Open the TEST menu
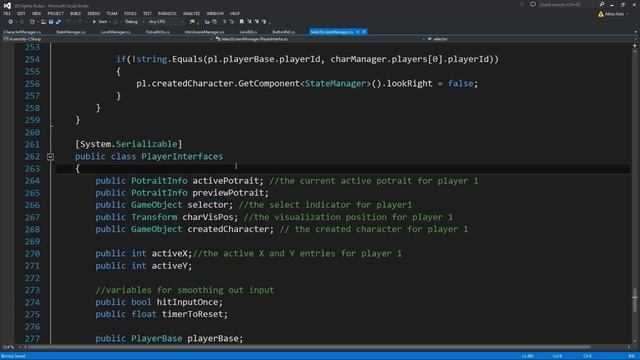Screen dimensions: 640x360 [147, 13]
